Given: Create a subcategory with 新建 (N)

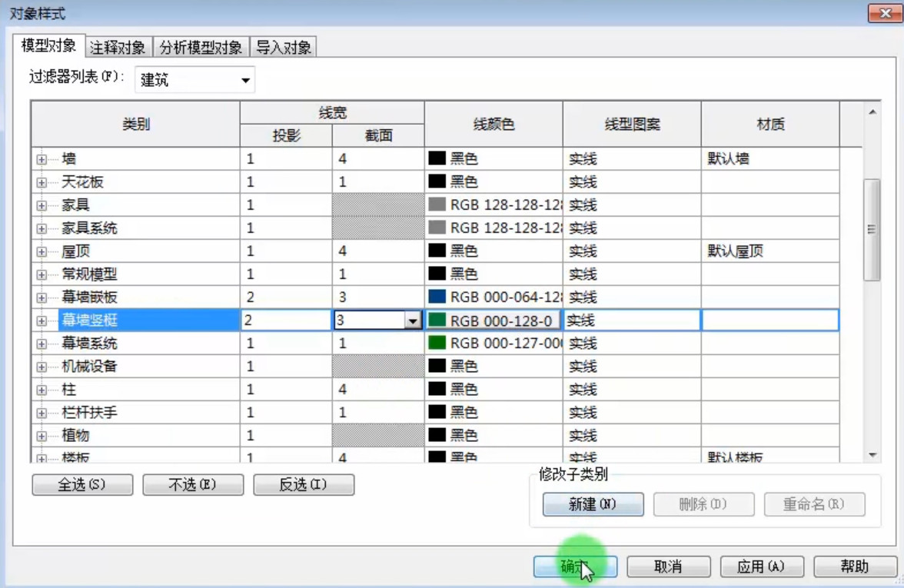Looking at the screenshot, I should click(593, 504).
